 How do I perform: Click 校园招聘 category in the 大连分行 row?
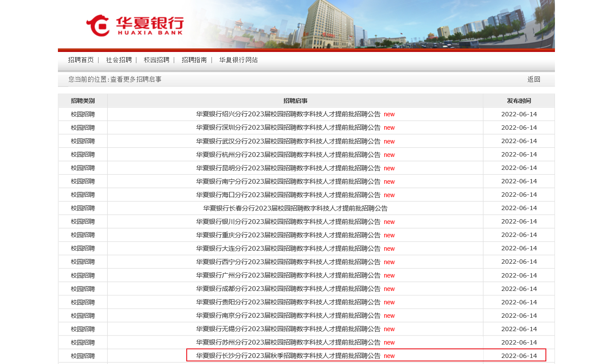(x=83, y=248)
